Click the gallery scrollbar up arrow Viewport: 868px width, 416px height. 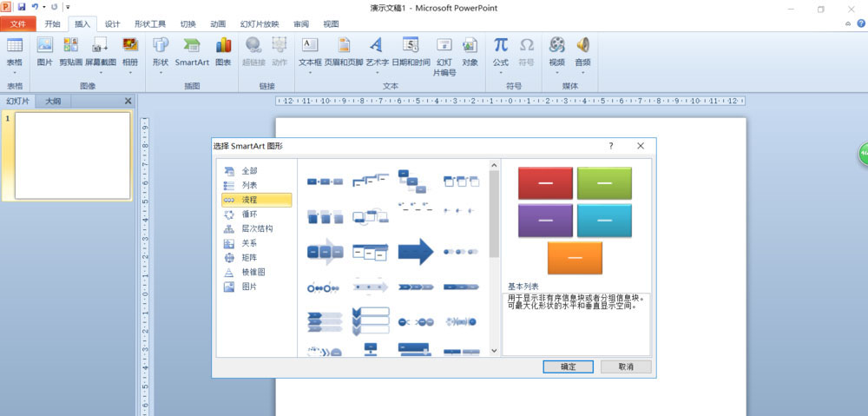click(495, 164)
